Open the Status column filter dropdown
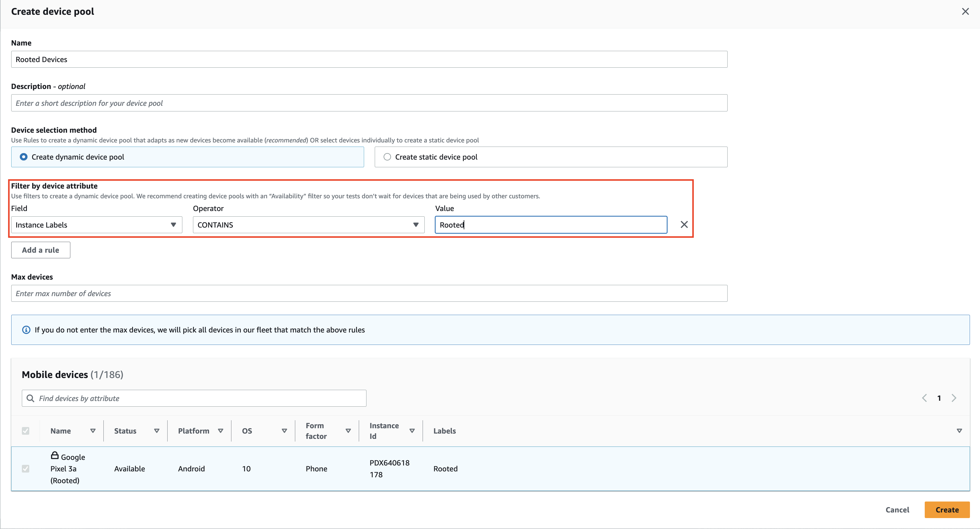980x529 pixels. [x=156, y=431]
